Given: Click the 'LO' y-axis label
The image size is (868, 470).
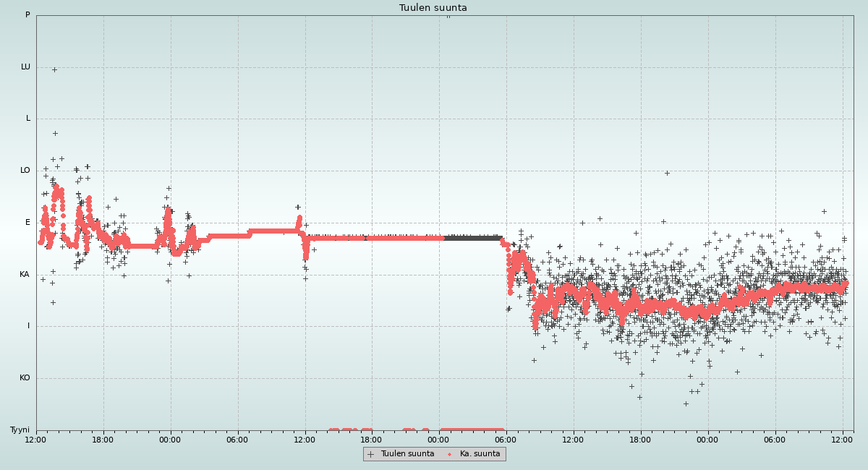Looking at the screenshot, I should point(25,171).
